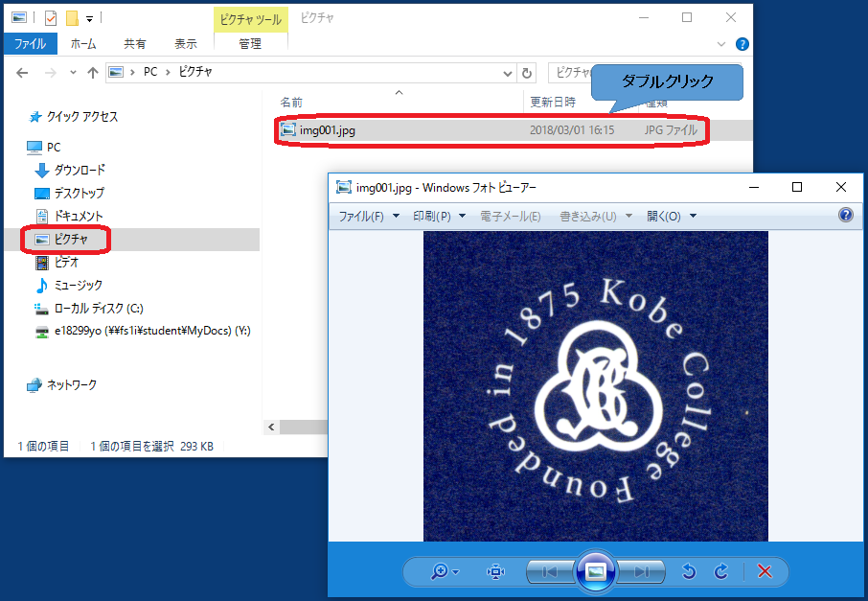
Task: Open the ファイル tab in Explorer
Action: 31,44
